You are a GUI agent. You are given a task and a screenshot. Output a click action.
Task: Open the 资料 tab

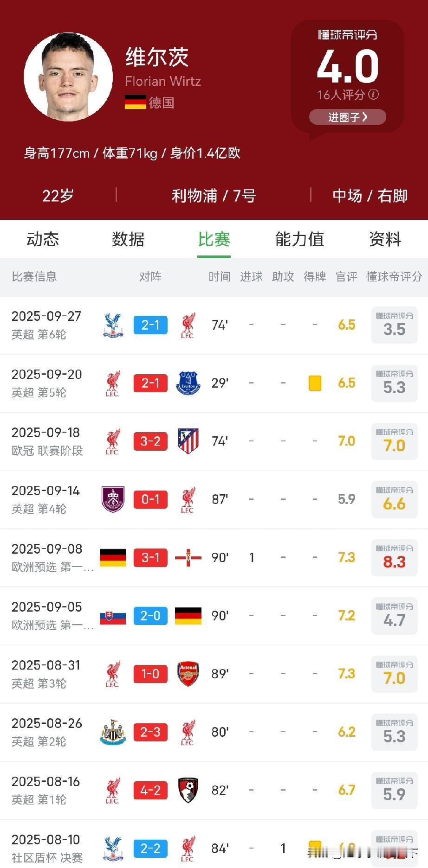click(385, 239)
